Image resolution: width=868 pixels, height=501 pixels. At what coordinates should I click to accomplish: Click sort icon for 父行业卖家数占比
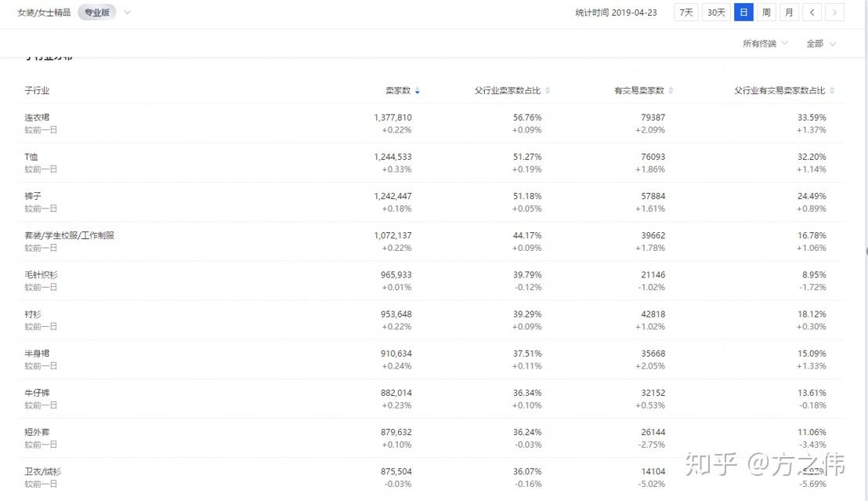pos(548,91)
